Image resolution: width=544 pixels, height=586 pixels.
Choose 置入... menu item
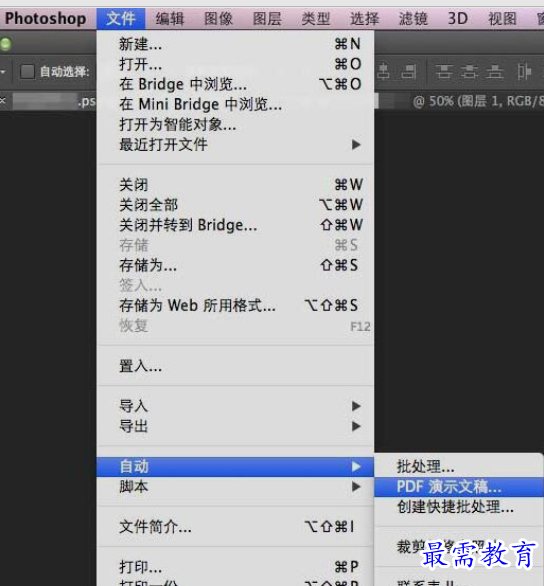235,366
